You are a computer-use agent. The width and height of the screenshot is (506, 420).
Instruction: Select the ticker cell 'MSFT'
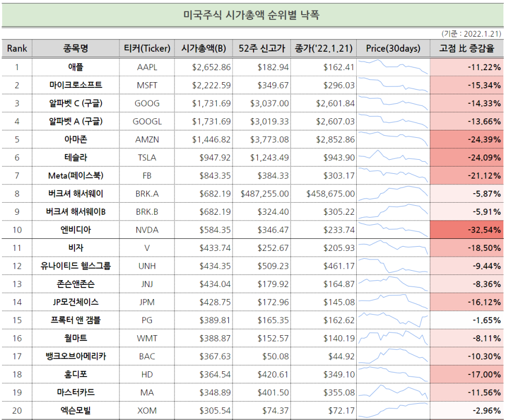147,85
